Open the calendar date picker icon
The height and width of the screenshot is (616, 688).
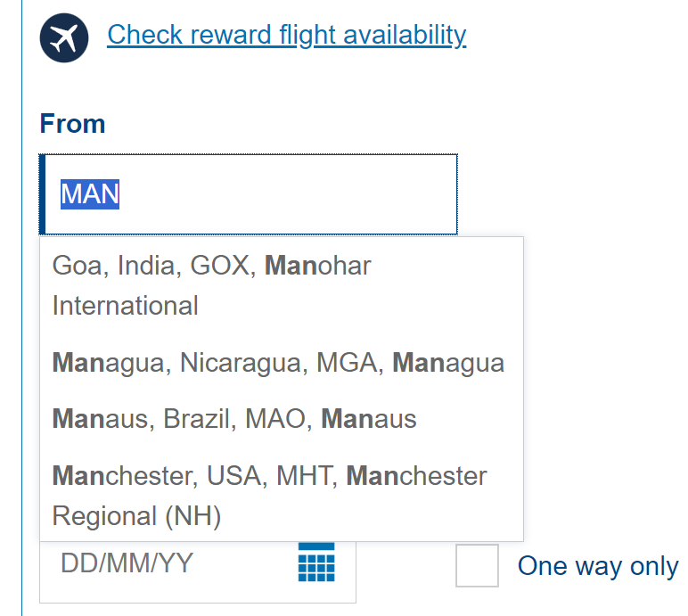(316, 563)
